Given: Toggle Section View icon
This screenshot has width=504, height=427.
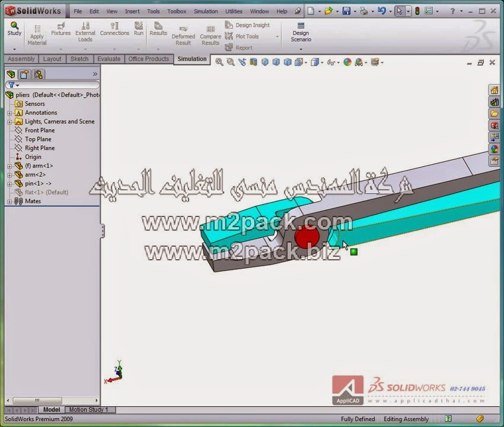Looking at the screenshot, I should click(253, 62).
